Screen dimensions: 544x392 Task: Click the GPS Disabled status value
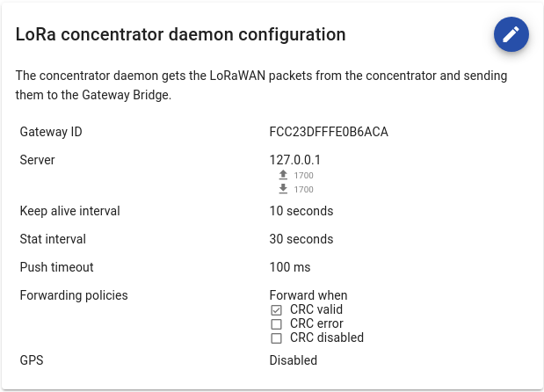point(294,360)
